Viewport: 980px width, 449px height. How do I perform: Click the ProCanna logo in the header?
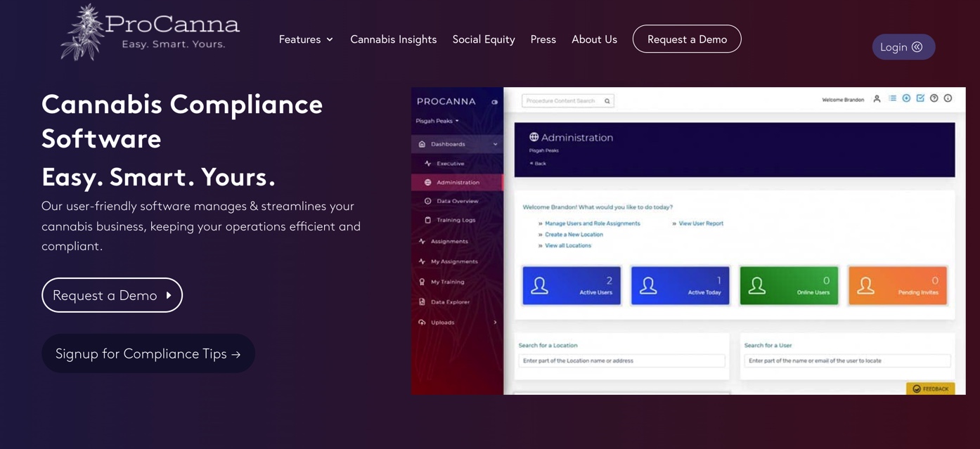[150, 32]
